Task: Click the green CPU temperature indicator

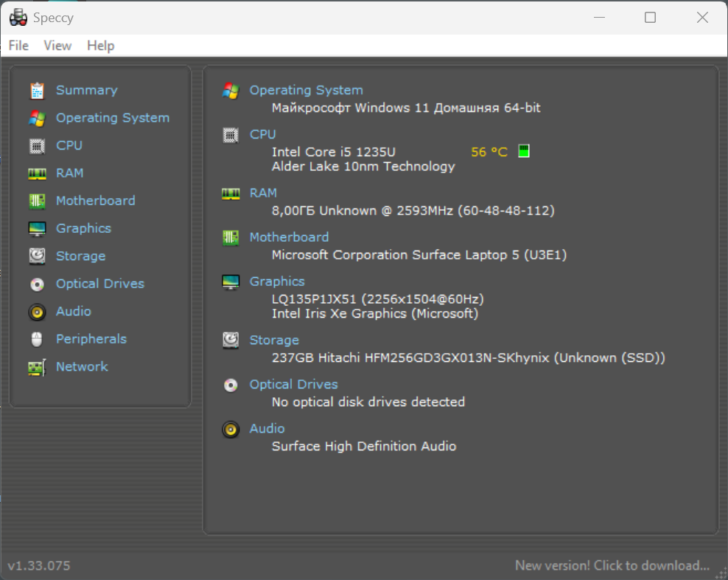Action: pyautogui.click(x=524, y=151)
